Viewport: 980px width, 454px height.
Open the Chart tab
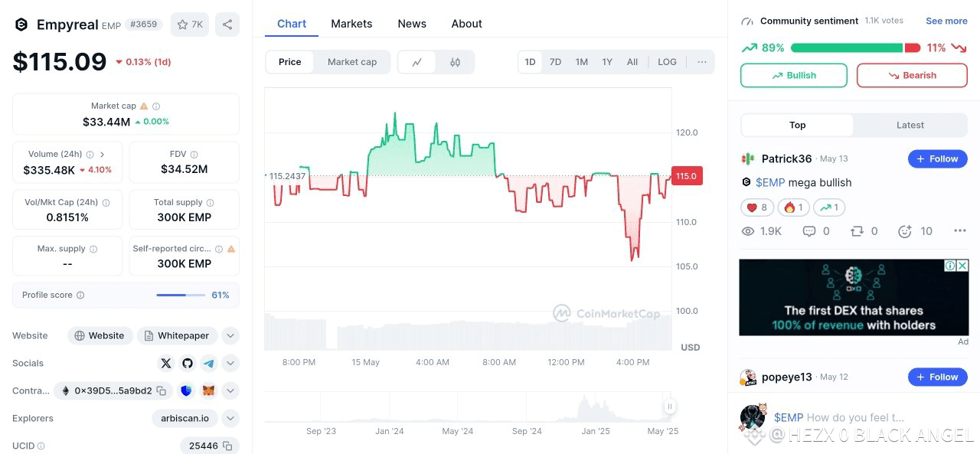(x=292, y=24)
